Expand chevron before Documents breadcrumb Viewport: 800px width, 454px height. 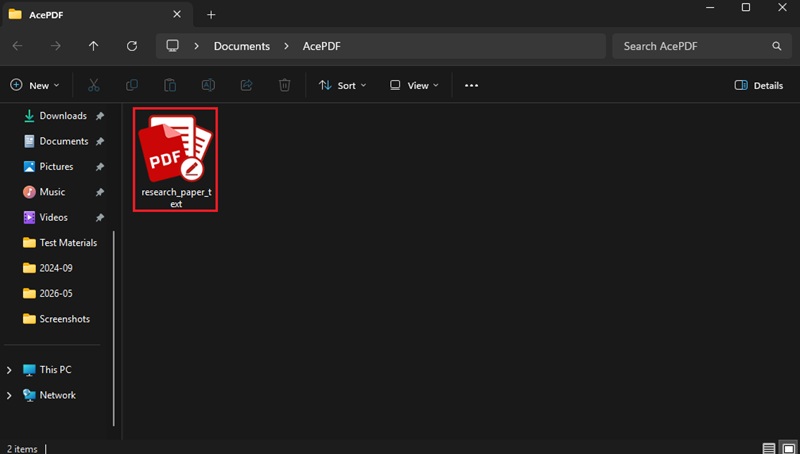point(196,46)
